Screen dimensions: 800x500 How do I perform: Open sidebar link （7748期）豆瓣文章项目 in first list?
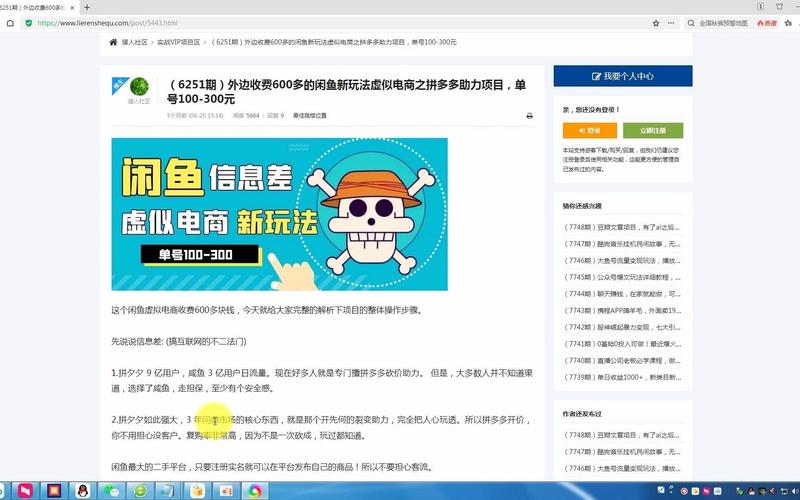(621, 227)
